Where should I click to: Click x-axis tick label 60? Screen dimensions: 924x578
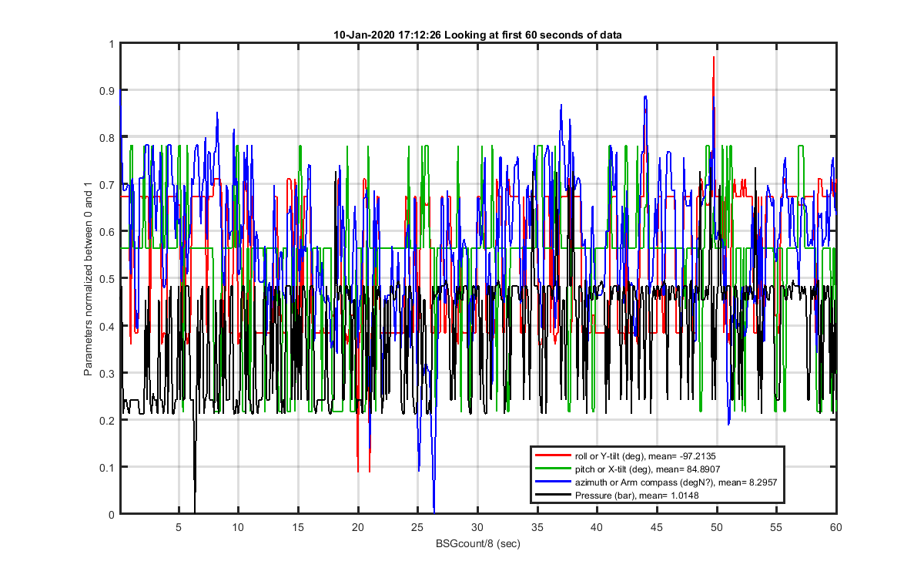(835, 528)
